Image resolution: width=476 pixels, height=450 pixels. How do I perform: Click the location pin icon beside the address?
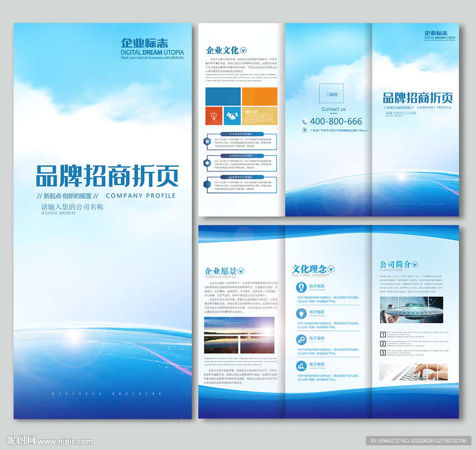(304, 130)
